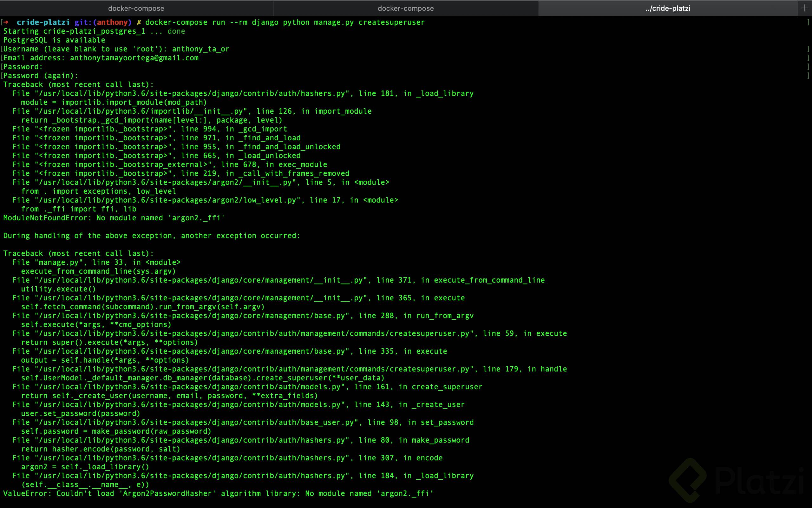The width and height of the screenshot is (812, 508).
Task: Click line 665 _load_unlocked entry
Action: click(x=156, y=156)
